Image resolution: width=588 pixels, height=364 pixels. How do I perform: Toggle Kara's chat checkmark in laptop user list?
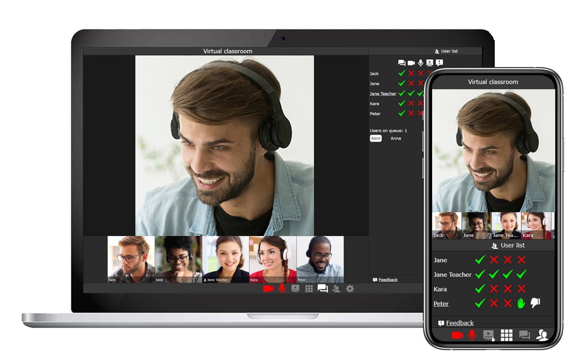[x=402, y=104]
